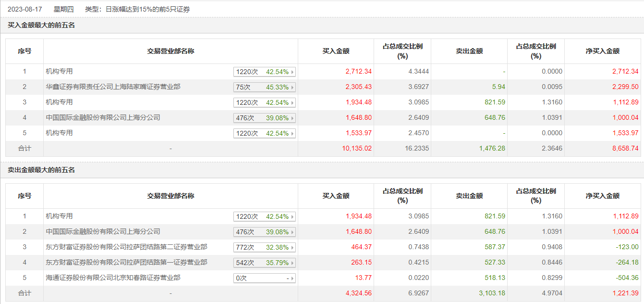644x304 pixels.
Task: Click 机构专用 in row 3 of buy table
Action: [x=59, y=102]
